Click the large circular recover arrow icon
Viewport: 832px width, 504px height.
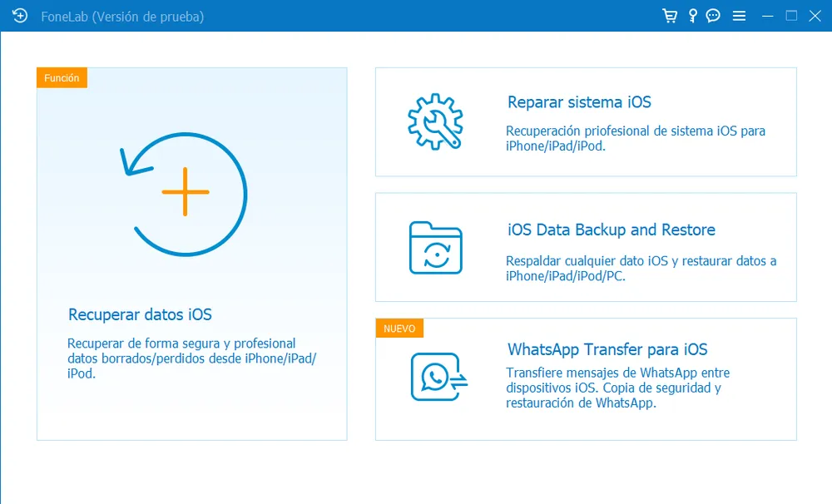coord(184,194)
